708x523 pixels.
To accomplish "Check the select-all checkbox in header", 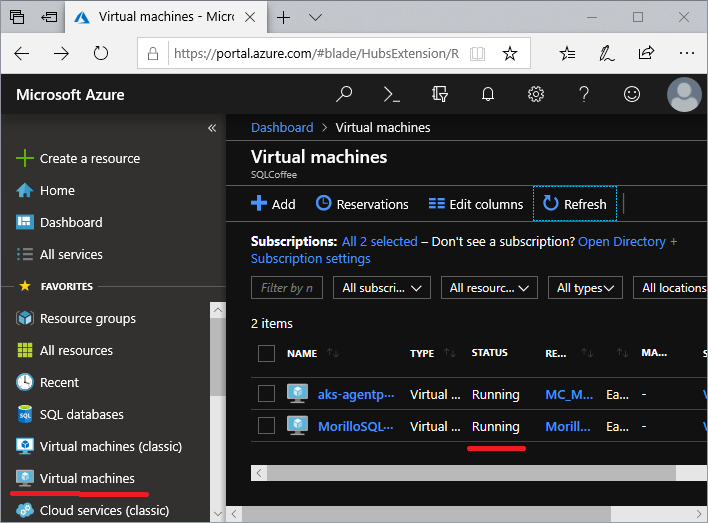I will pyautogui.click(x=266, y=353).
